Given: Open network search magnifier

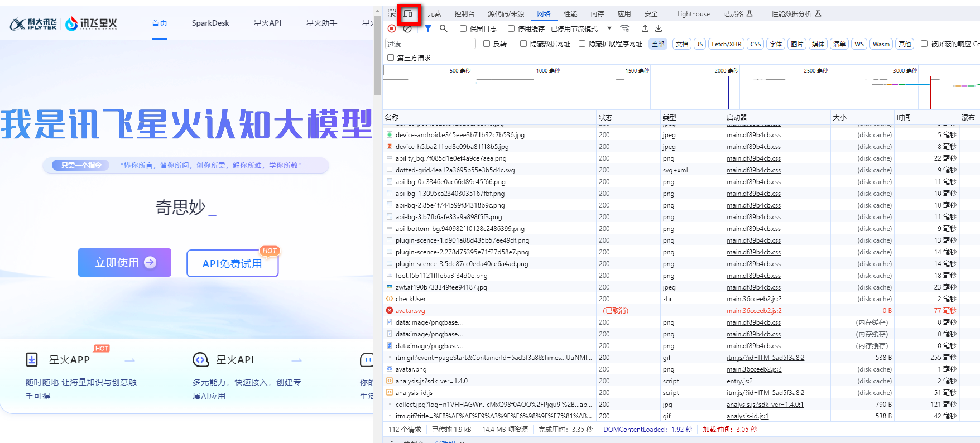Looking at the screenshot, I should pyautogui.click(x=443, y=28).
